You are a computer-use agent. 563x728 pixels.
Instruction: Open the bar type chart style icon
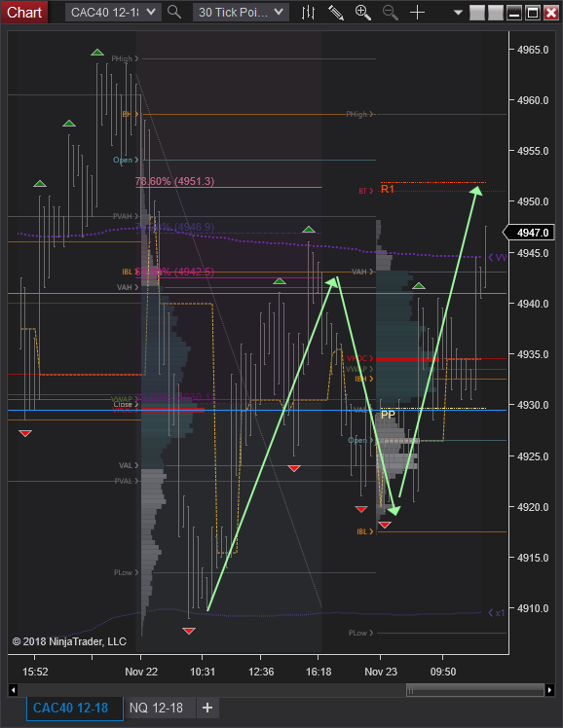pyautogui.click(x=308, y=13)
